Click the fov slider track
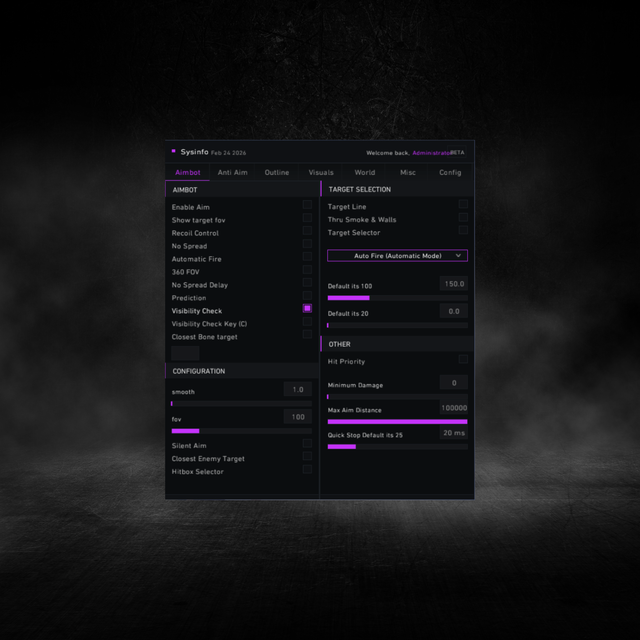 tap(241, 431)
